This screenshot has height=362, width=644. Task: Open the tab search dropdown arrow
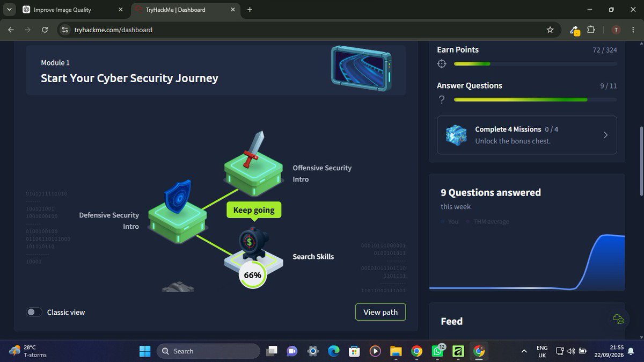tap(10, 9)
